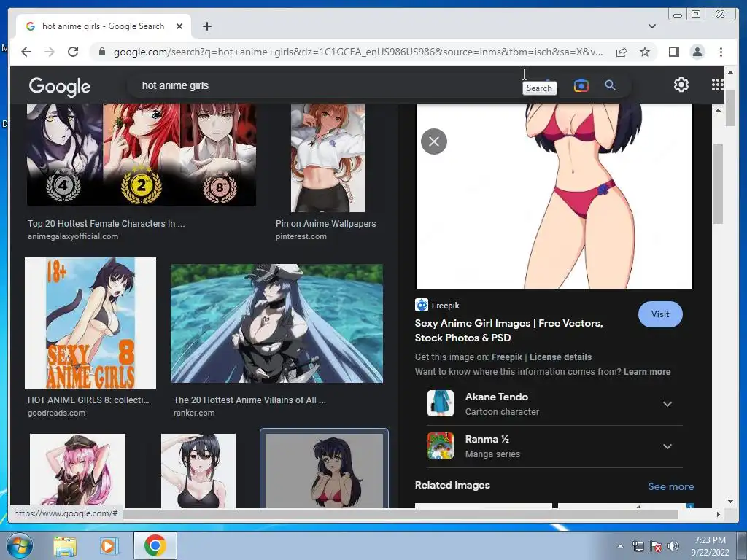
Task: Open the 20 Hottest Anime Villains result
Action: click(276, 324)
